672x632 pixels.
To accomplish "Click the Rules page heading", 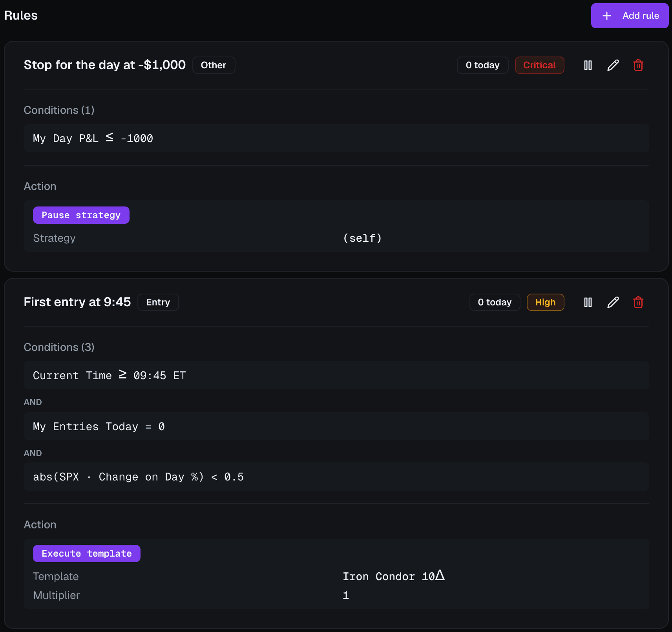I will pos(21,15).
